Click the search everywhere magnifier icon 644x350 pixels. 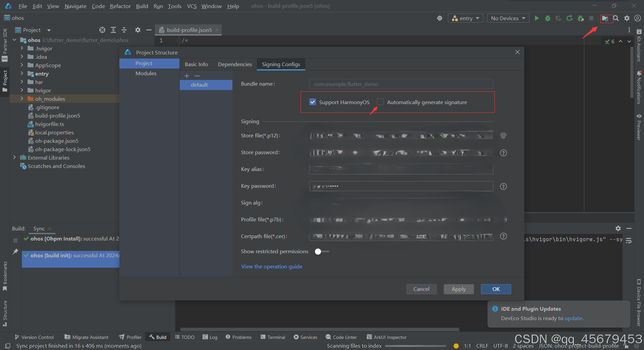click(616, 18)
